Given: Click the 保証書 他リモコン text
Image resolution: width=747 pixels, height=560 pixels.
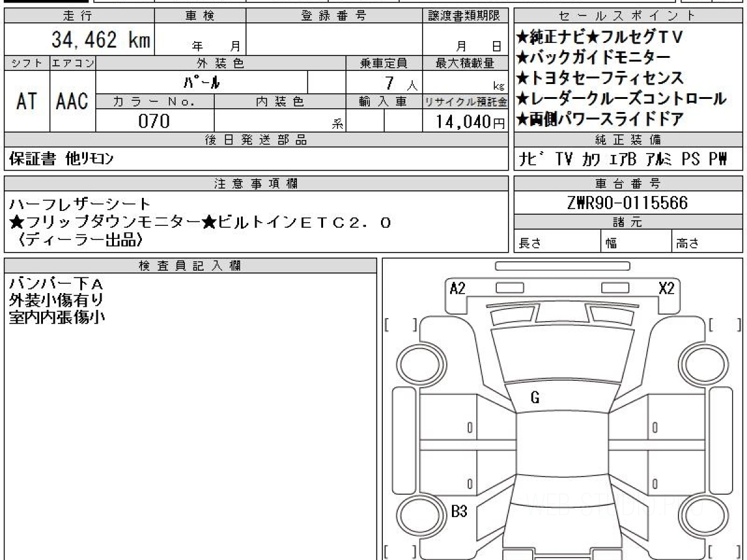Looking at the screenshot, I should (x=62, y=159).
